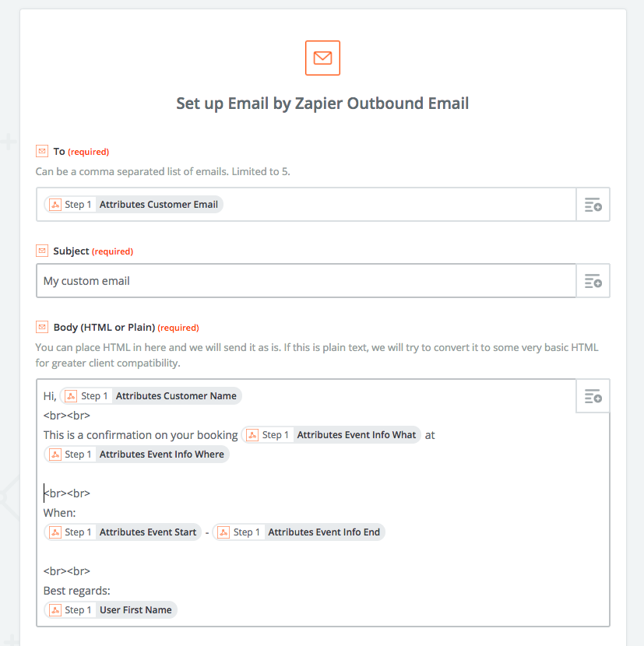Select the Attributes Event Info End pill
The height and width of the screenshot is (646, 644).
pos(299,532)
